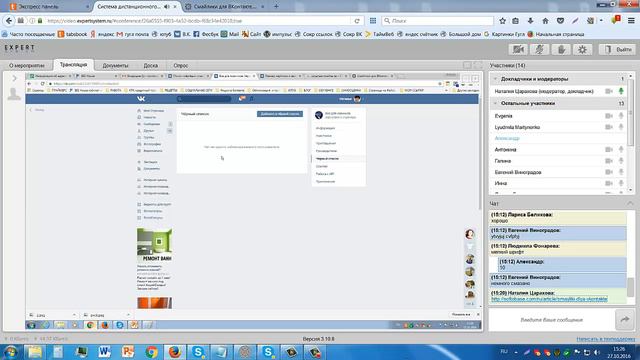
Task: Click the raise hand button
Action: (561, 49)
